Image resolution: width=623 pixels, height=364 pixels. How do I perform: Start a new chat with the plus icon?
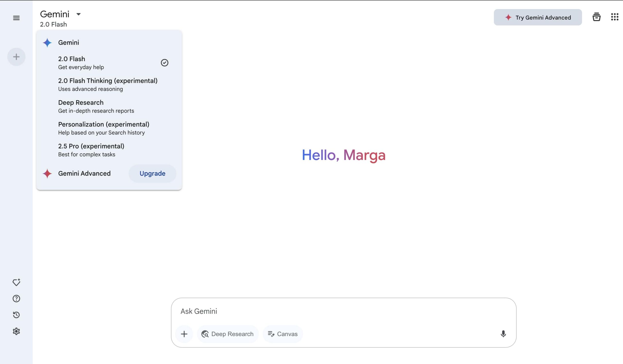16,57
